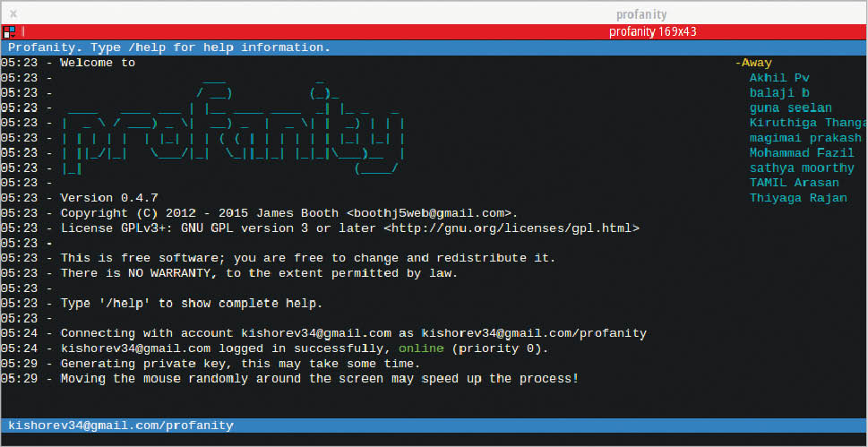
Task: Select contact Akhil Pv in roster
Action: [x=779, y=78]
